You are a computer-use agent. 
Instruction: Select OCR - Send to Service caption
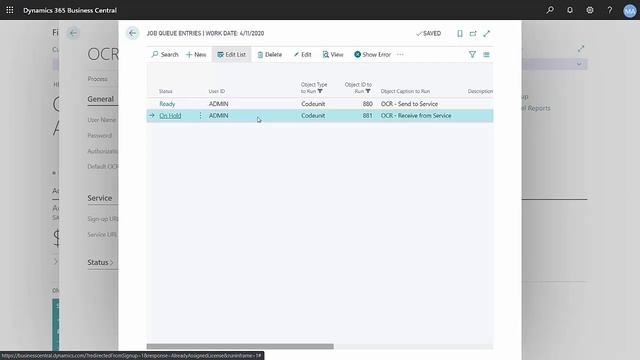[x=409, y=104]
